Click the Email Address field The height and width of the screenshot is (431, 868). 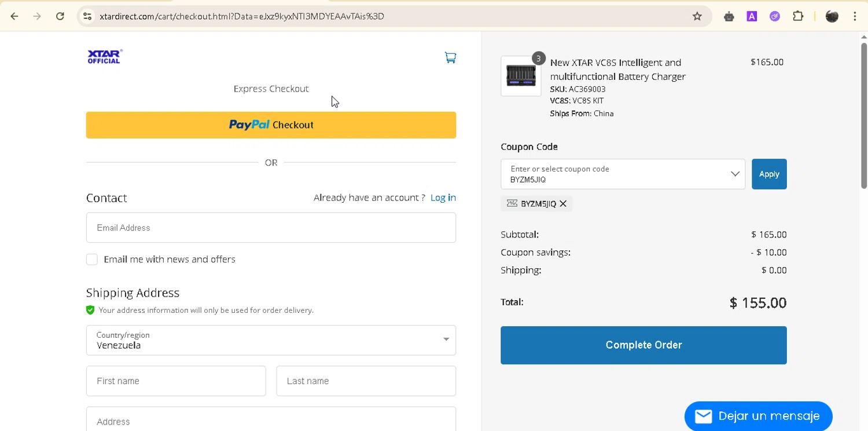coord(271,228)
